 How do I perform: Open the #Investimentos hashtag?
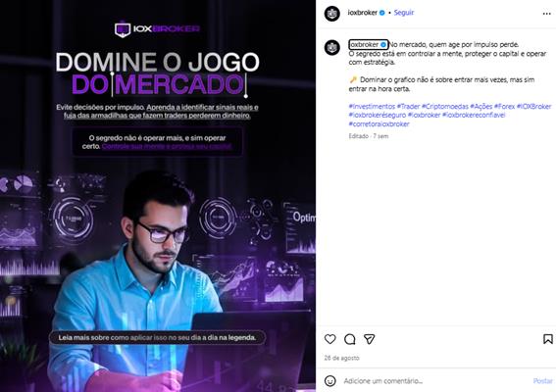(x=372, y=106)
